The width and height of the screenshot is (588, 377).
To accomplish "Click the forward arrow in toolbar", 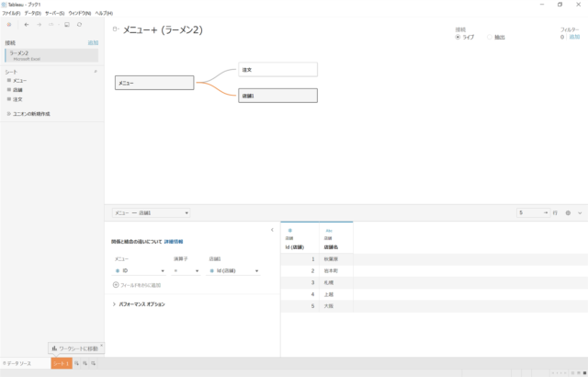I will tap(39, 25).
